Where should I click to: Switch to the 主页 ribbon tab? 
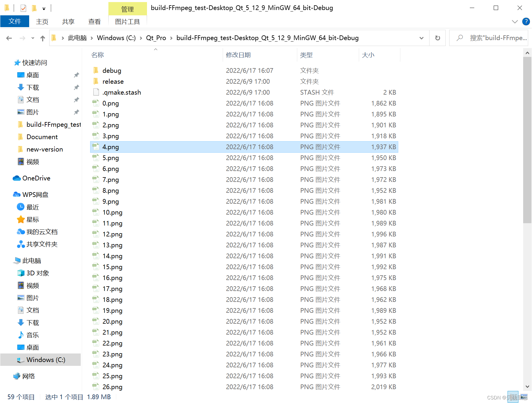click(42, 22)
